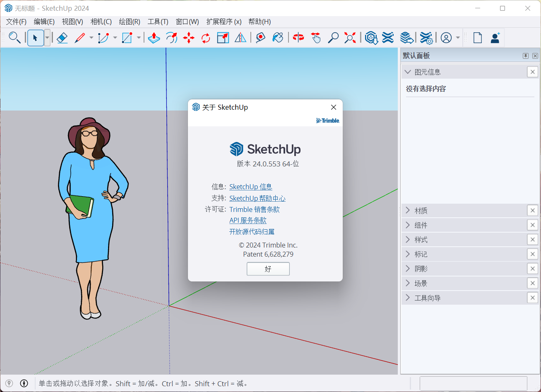Activate the Arc tool

click(x=103, y=38)
